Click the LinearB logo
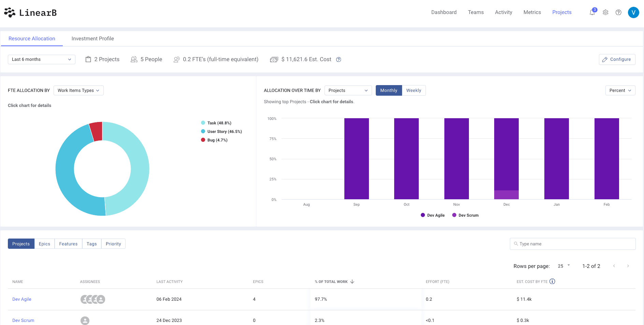This screenshot has height=325, width=644. [x=30, y=13]
